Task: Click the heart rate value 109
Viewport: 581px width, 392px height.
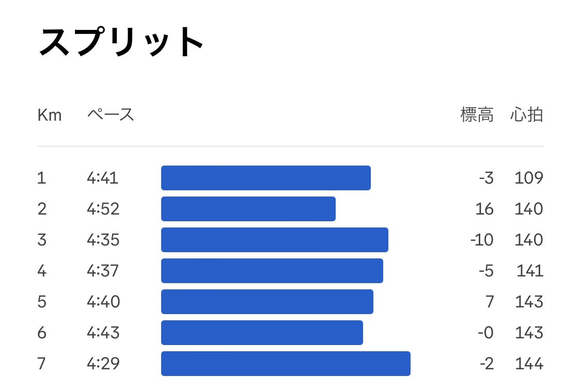Action: click(x=529, y=178)
